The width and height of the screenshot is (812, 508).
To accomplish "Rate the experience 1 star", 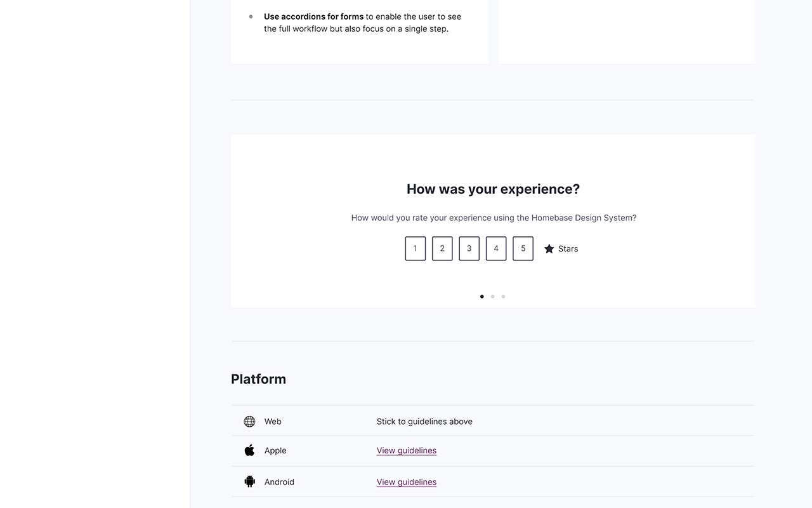I will pos(416,249).
